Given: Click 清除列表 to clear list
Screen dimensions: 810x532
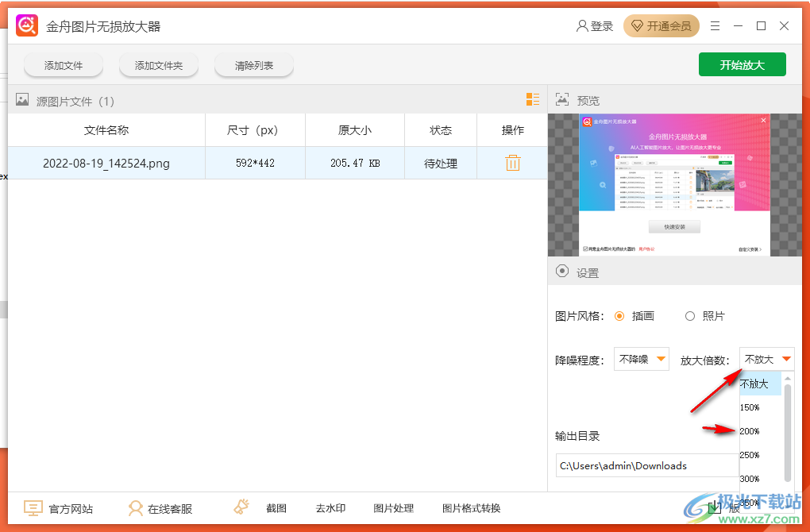Looking at the screenshot, I should (254, 66).
